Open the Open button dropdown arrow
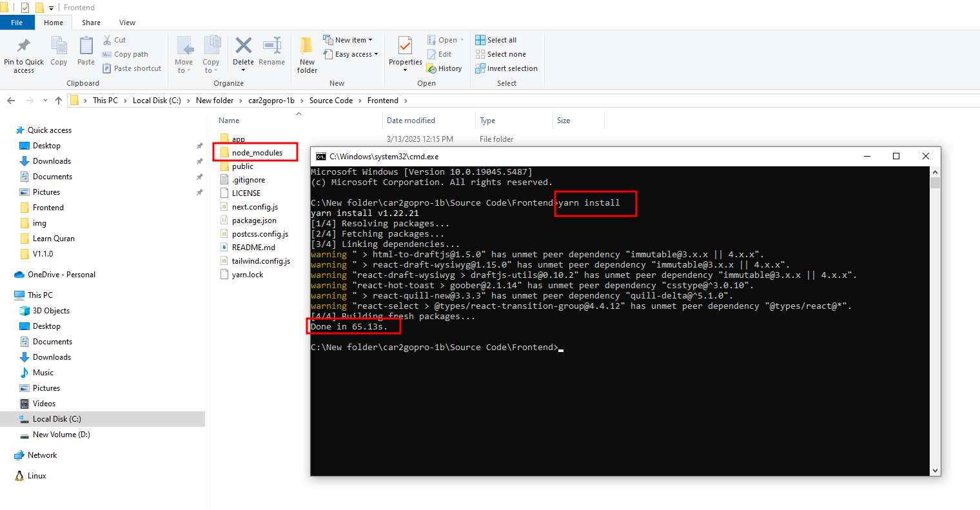 [x=462, y=40]
